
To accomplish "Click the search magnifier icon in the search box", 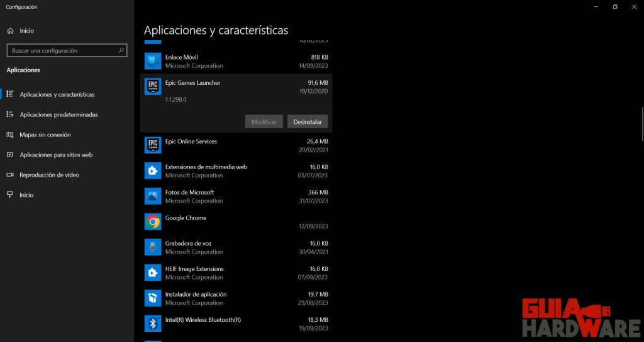I will point(121,50).
